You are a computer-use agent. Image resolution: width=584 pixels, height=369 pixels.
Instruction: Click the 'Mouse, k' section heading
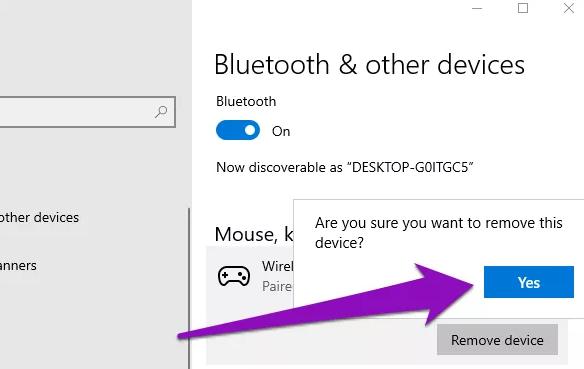254,234
